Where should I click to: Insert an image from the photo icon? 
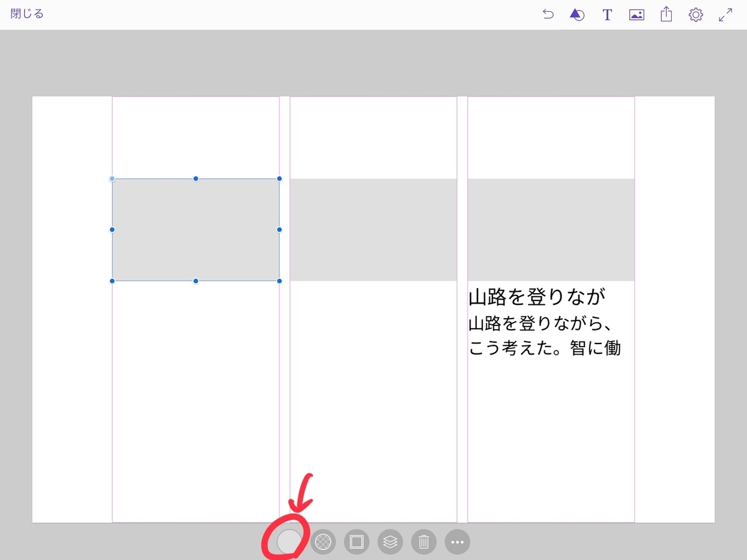[x=636, y=14]
